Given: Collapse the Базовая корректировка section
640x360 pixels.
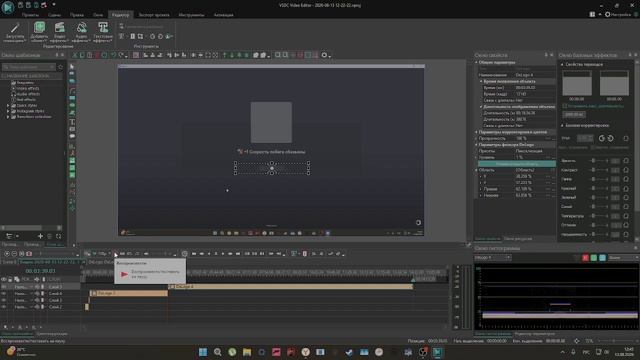Looking at the screenshot, I should [x=562, y=125].
